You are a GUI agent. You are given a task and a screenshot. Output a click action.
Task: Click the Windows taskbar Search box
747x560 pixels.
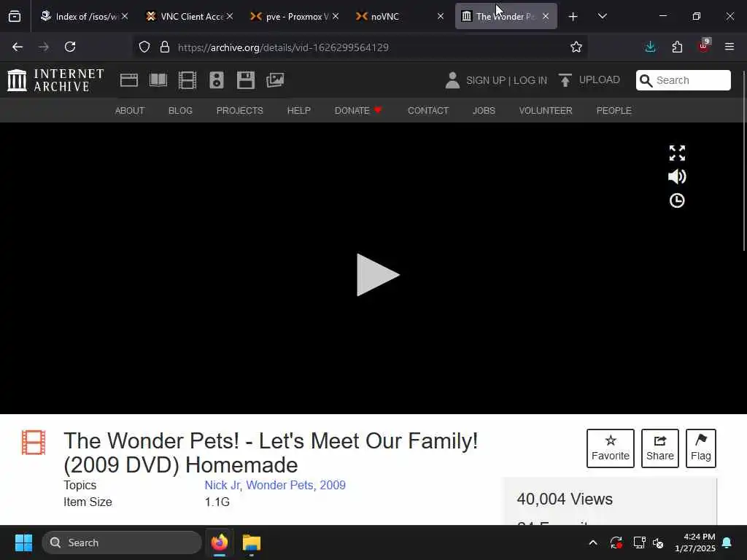122,542
